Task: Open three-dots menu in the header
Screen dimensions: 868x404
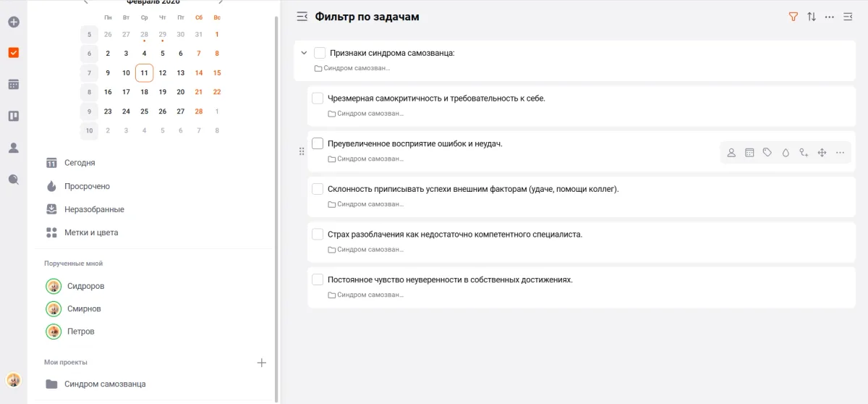Action: pyautogui.click(x=830, y=17)
